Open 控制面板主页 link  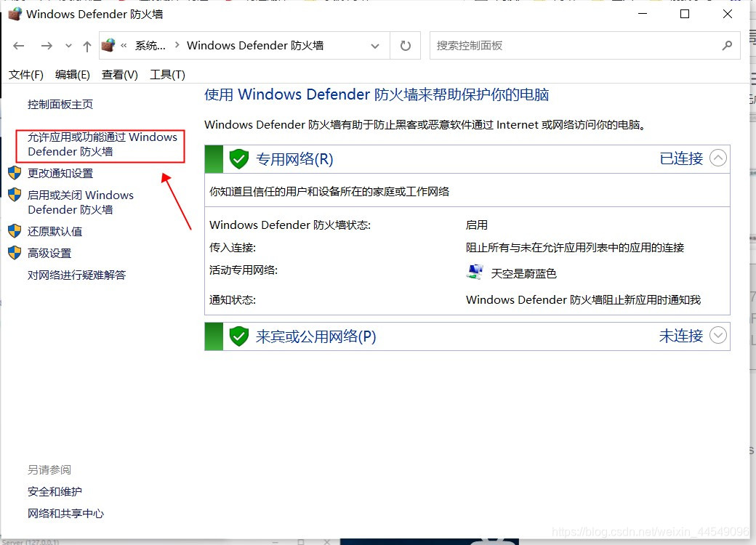tap(60, 104)
